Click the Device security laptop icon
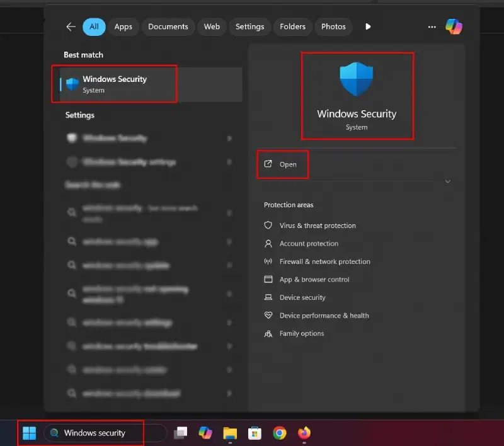504x446 pixels. click(268, 297)
